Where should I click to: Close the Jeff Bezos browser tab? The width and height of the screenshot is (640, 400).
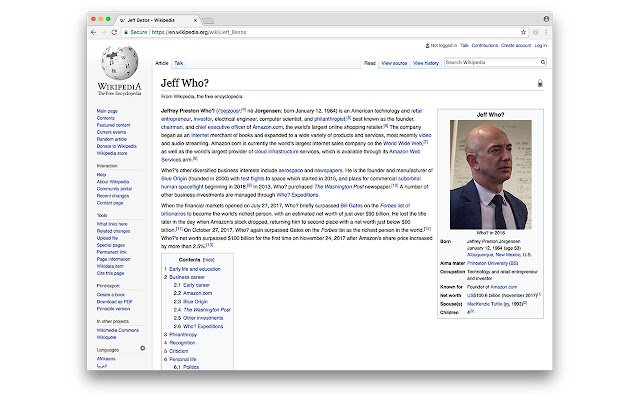195,20
